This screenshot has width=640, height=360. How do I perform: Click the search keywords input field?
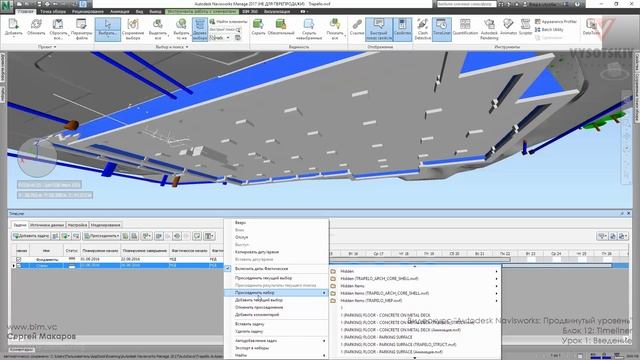[466, 4]
